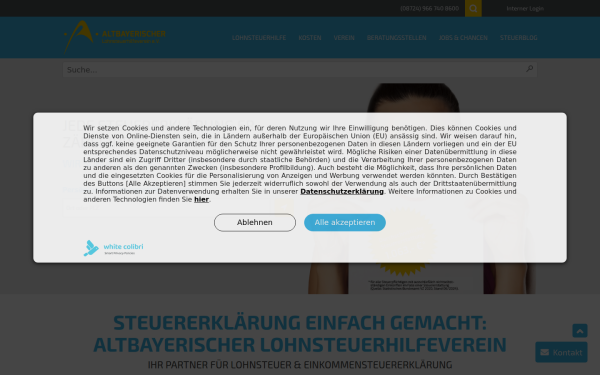Open the Steuerblog menu item
This screenshot has height=375, width=600.
tap(518, 38)
